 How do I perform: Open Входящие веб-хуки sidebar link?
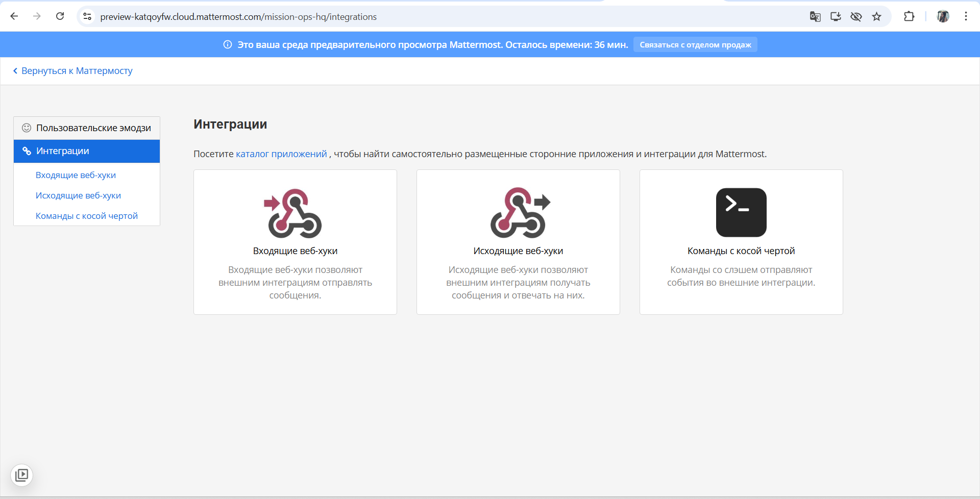point(76,175)
